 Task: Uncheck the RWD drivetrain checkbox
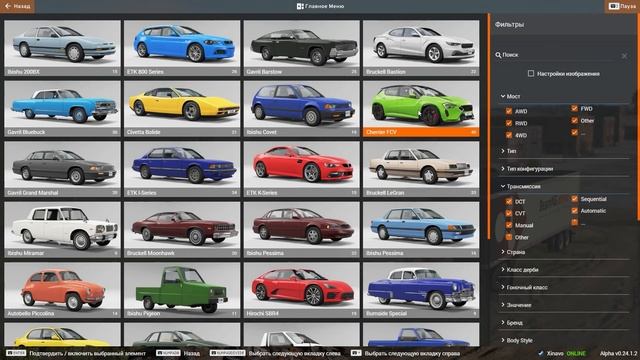(x=509, y=123)
